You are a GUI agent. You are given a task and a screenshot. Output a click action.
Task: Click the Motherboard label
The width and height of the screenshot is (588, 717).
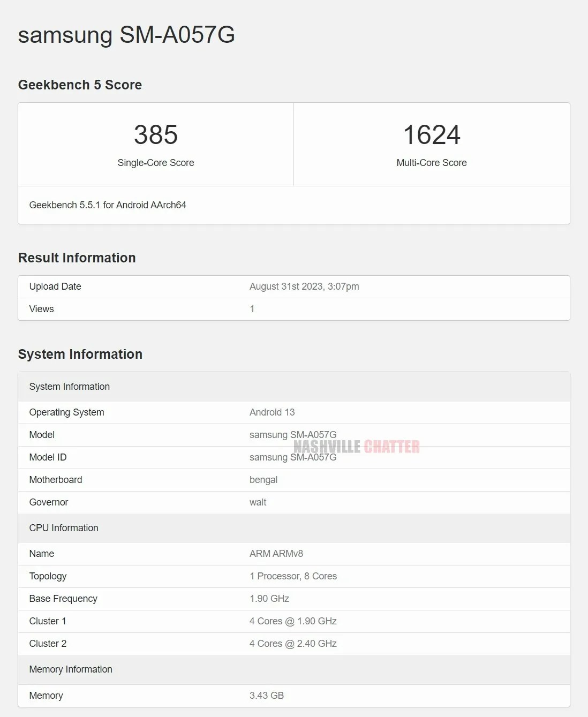pyautogui.click(x=56, y=480)
